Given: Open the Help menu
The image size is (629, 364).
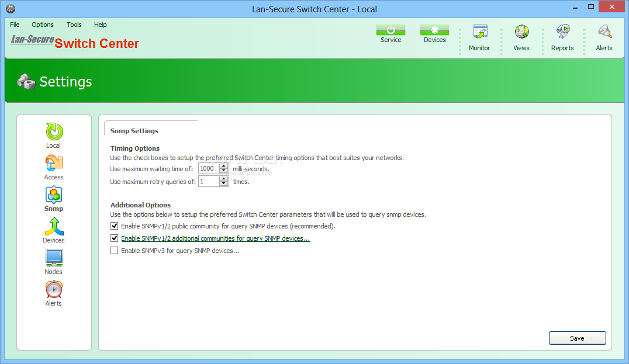Looking at the screenshot, I should [101, 25].
